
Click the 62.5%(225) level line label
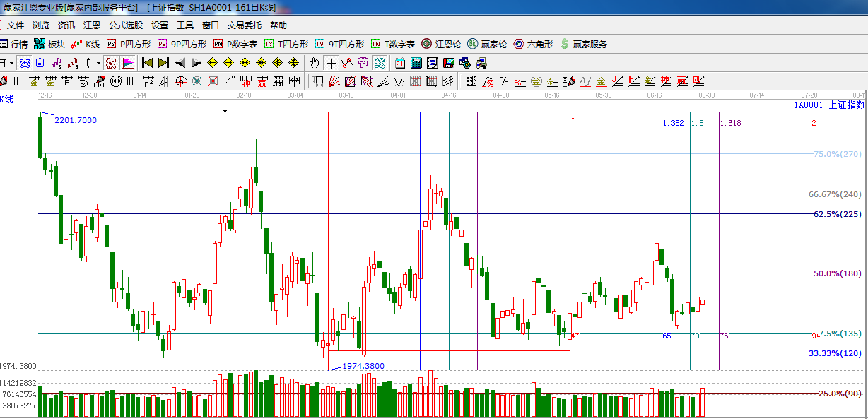tap(836, 214)
